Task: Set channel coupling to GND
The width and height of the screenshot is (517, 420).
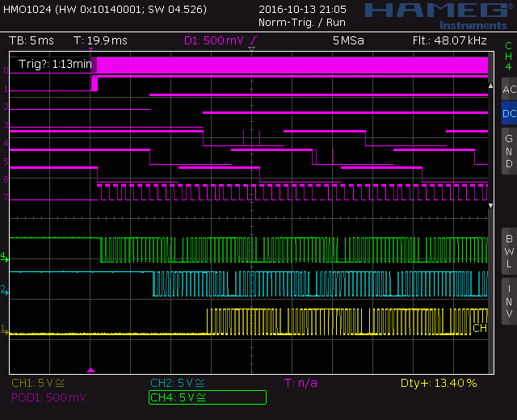Action: pyautogui.click(x=508, y=151)
